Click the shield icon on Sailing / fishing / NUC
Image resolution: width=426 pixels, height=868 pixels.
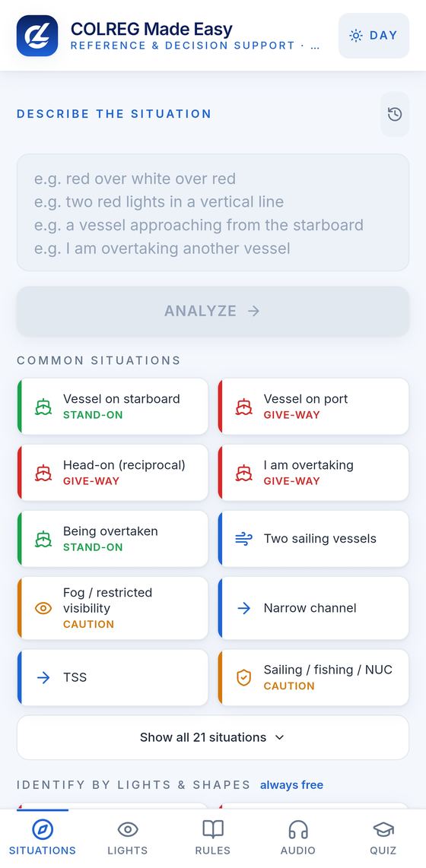point(243,677)
